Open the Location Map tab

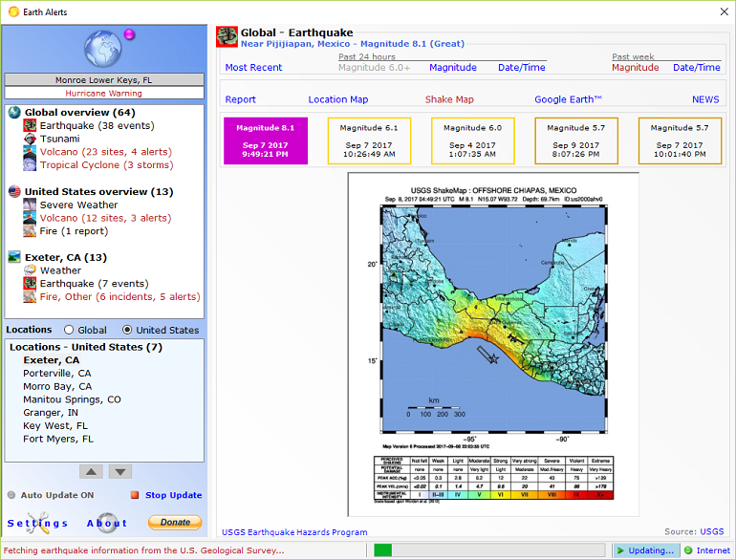coord(338,99)
